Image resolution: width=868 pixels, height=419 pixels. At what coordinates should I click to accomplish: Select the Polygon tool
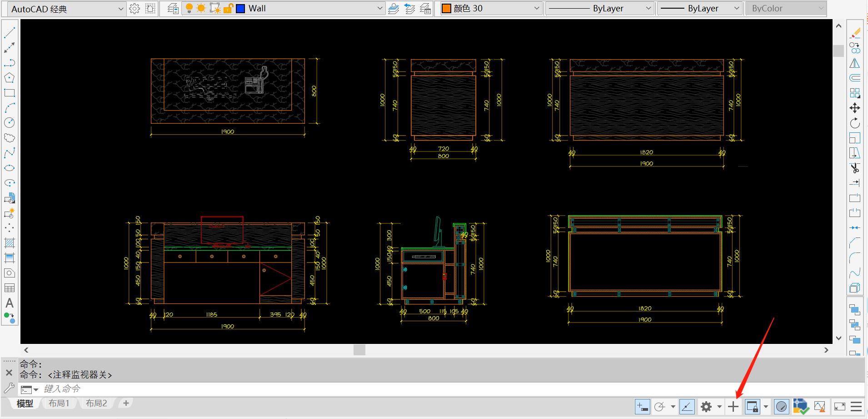pyautogui.click(x=10, y=78)
